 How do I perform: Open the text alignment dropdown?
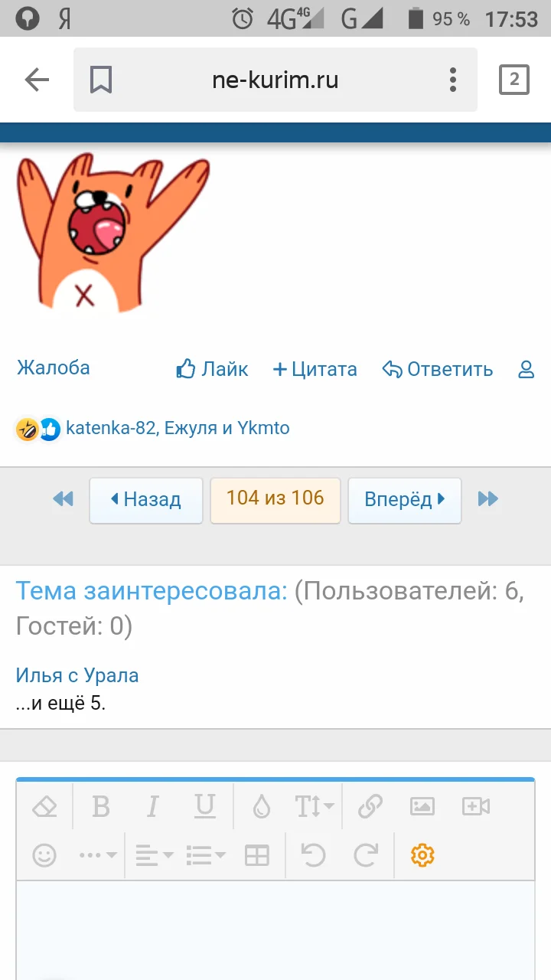tap(154, 855)
